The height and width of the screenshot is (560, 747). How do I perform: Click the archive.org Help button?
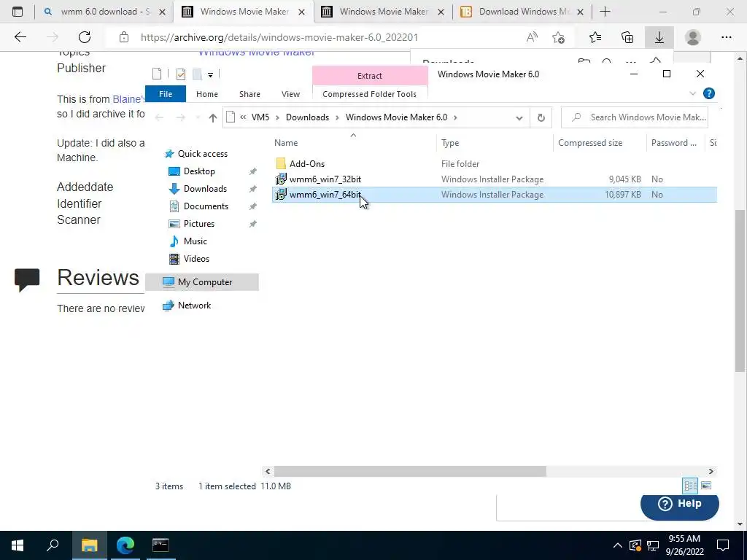[x=679, y=505]
